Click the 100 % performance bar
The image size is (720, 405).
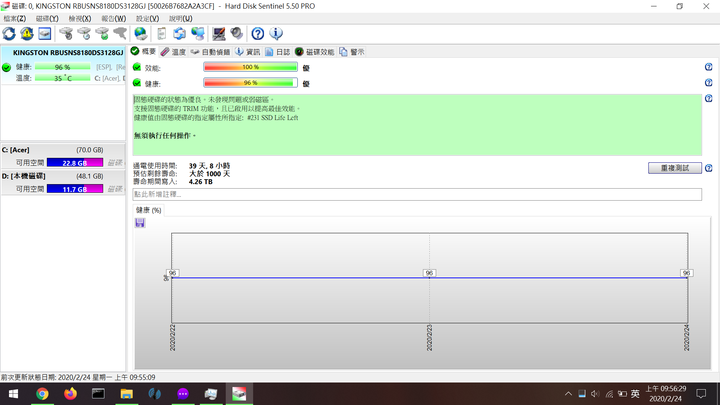click(x=250, y=67)
